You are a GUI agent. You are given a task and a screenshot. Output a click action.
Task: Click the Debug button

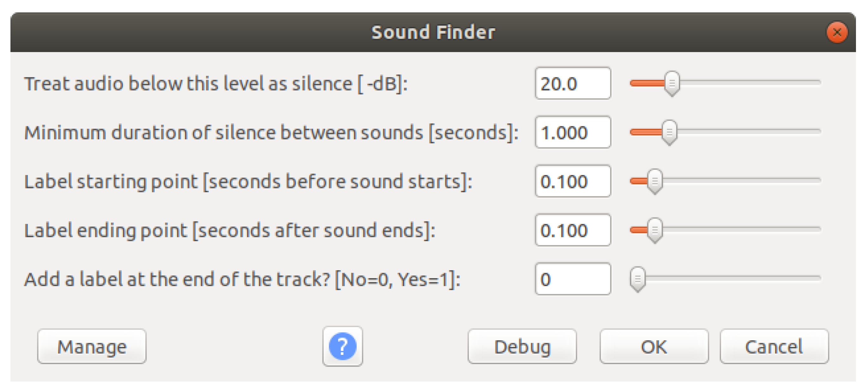click(522, 346)
